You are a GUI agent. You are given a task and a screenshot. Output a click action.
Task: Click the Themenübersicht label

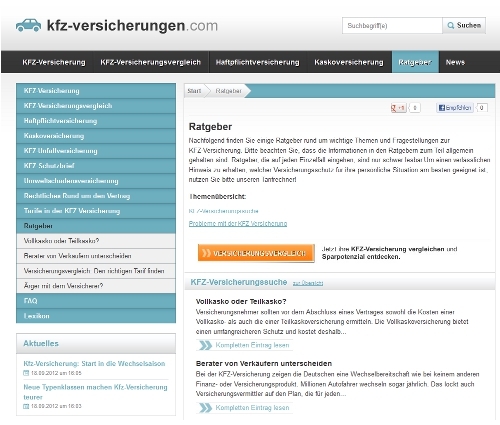tap(217, 196)
